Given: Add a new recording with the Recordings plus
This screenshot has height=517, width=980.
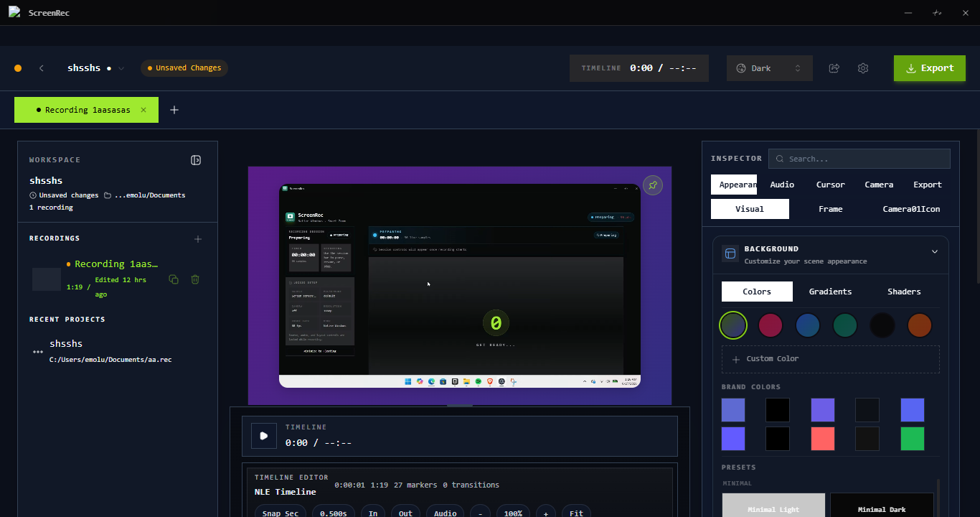Looking at the screenshot, I should tap(198, 239).
